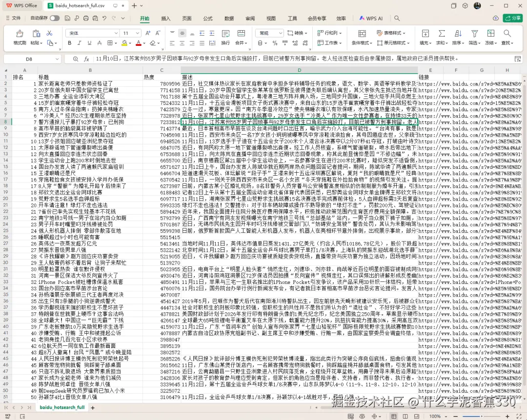
Task: Toggle the AutoSave (自动保存) switch
Action: pos(55,18)
